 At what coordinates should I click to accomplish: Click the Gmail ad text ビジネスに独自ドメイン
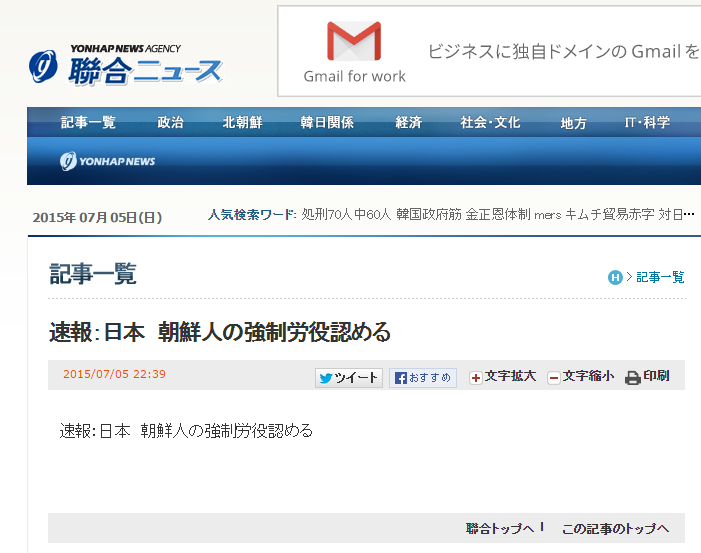point(563,51)
